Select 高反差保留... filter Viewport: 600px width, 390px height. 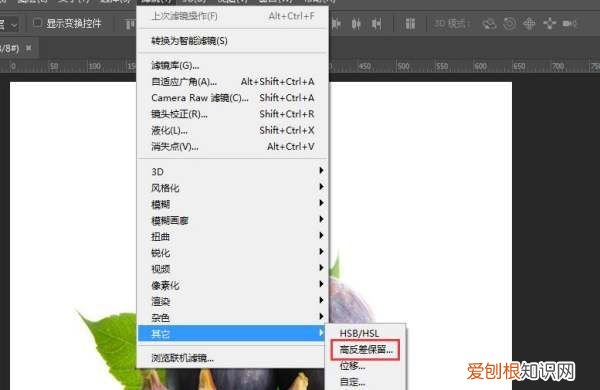click(x=365, y=349)
